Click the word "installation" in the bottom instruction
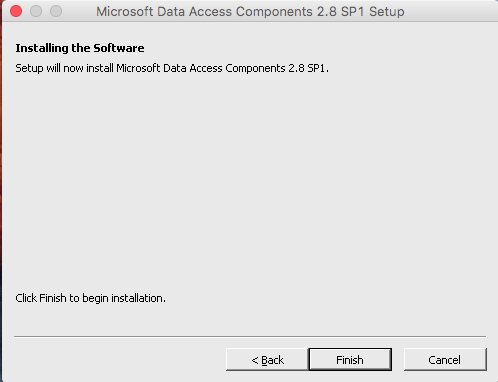This screenshot has height=382, width=498. (x=138, y=298)
